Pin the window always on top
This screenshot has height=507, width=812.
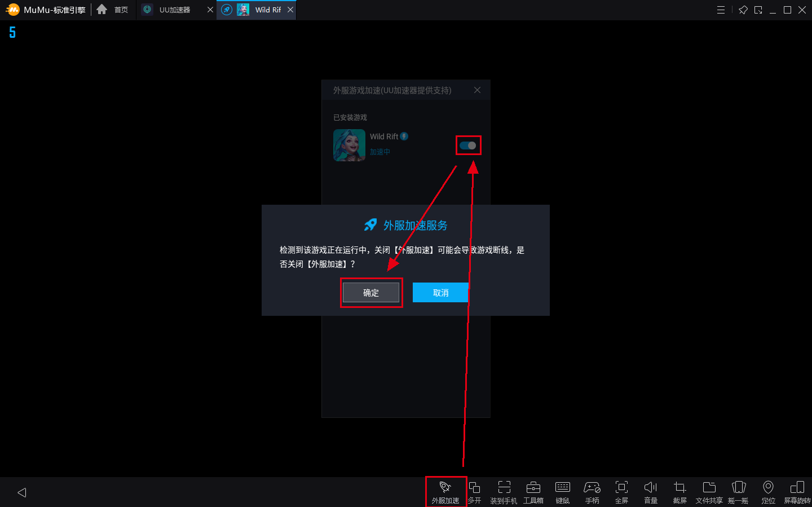(743, 10)
